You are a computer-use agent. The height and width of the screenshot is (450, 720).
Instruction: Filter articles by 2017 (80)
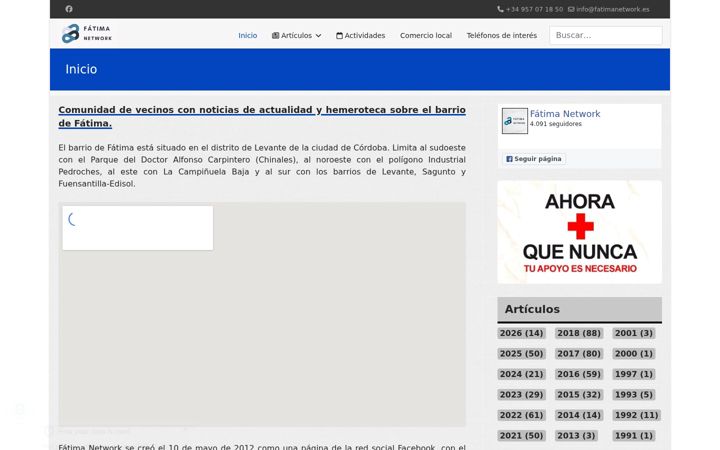[579, 354]
